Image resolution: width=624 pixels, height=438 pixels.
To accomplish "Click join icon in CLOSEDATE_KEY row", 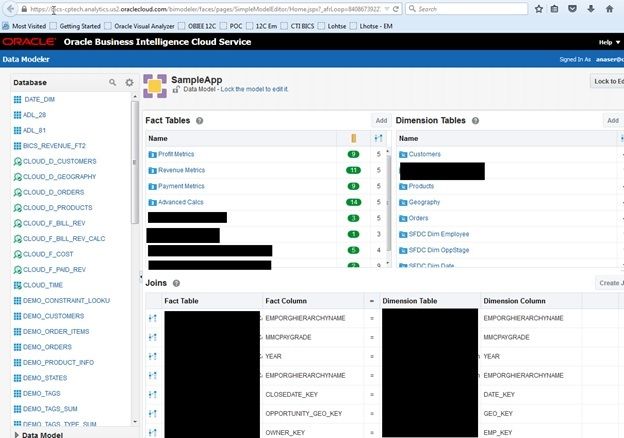I will (x=152, y=395).
